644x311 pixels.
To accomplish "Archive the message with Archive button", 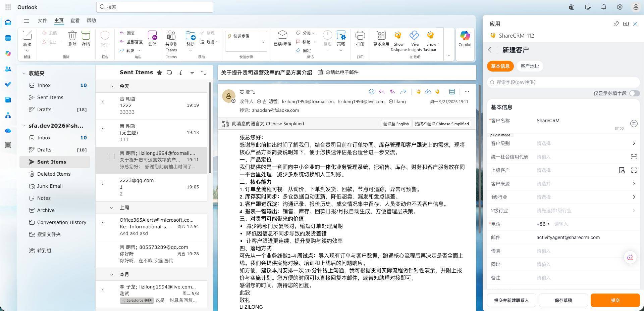I will [86, 39].
